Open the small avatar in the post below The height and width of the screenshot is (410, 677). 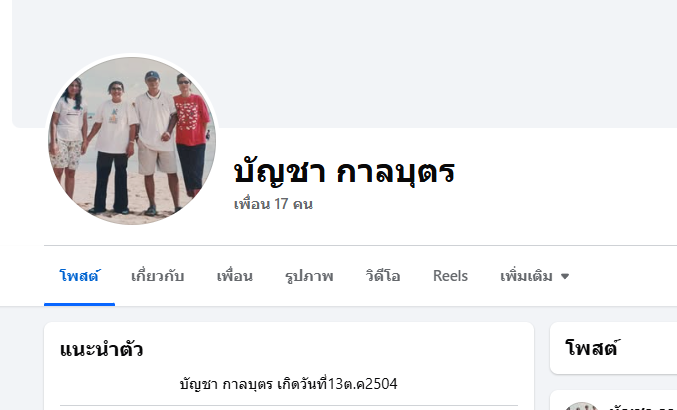tap(581, 406)
